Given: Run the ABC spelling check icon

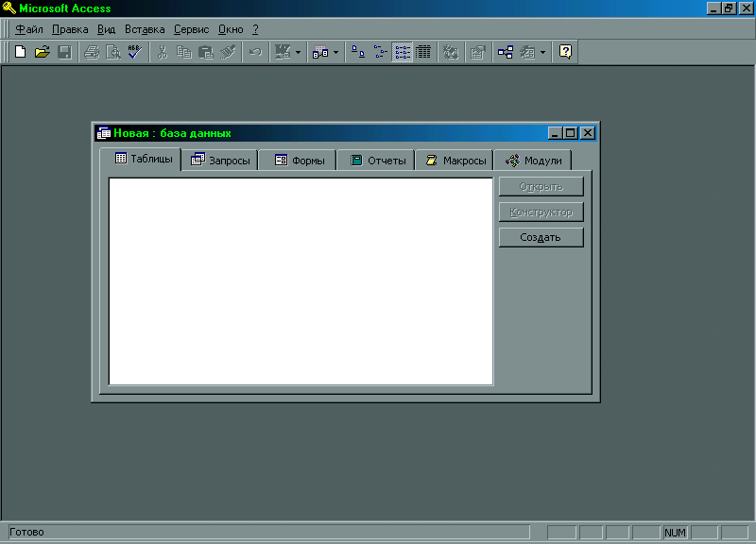Looking at the screenshot, I should click(x=135, y=52).
